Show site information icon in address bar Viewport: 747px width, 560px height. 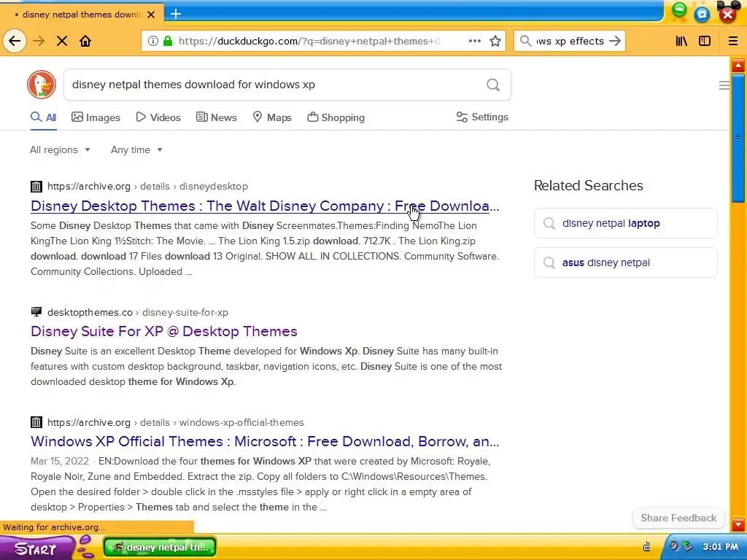[153, 41]
